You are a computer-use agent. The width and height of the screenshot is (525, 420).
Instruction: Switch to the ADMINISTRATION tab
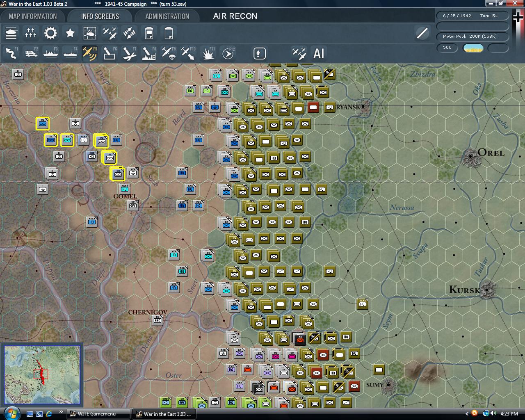(x=167, y=16)
